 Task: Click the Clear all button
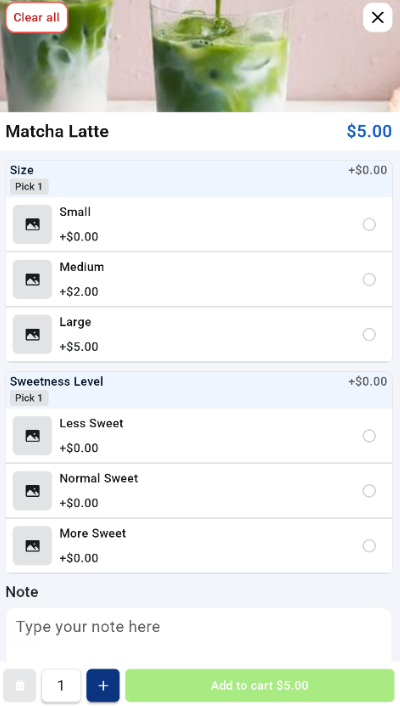click(37, 18)
